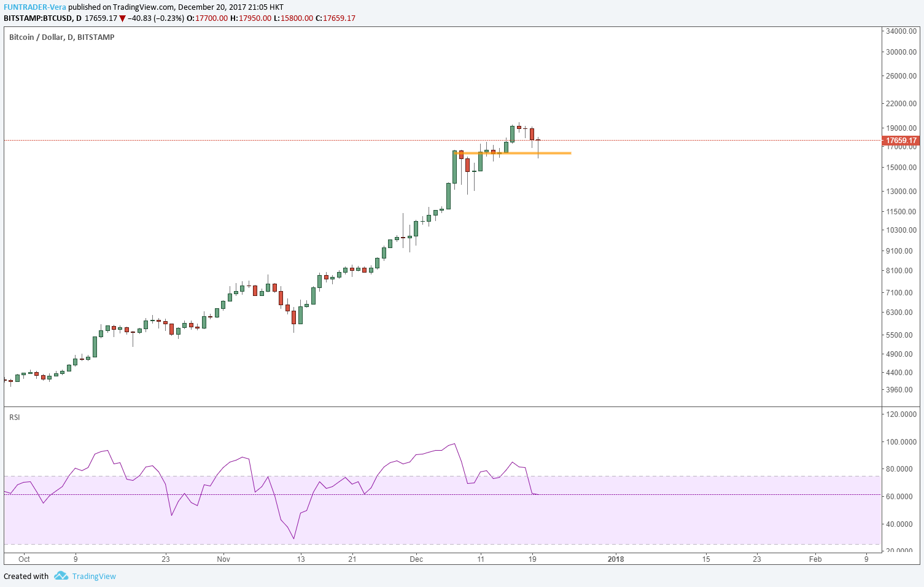Click the 2018 label on time axis
This screenshot has height=587, width=924.
tap(616, 559)
